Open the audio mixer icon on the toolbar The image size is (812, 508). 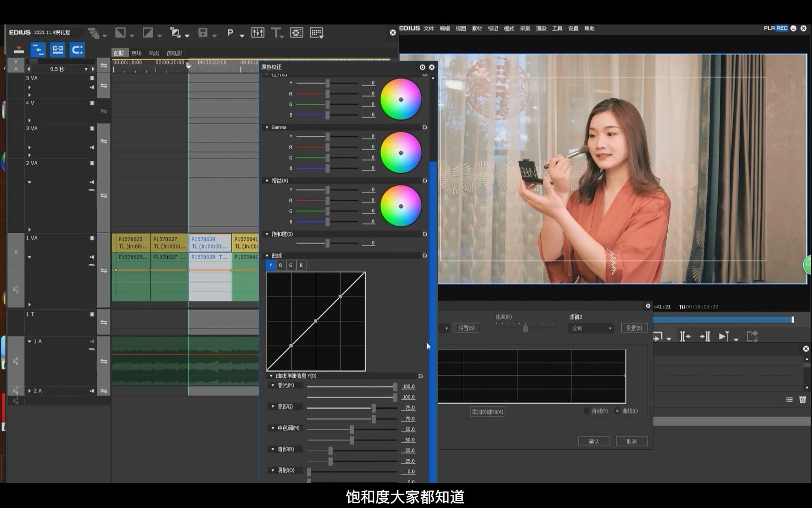258,32
